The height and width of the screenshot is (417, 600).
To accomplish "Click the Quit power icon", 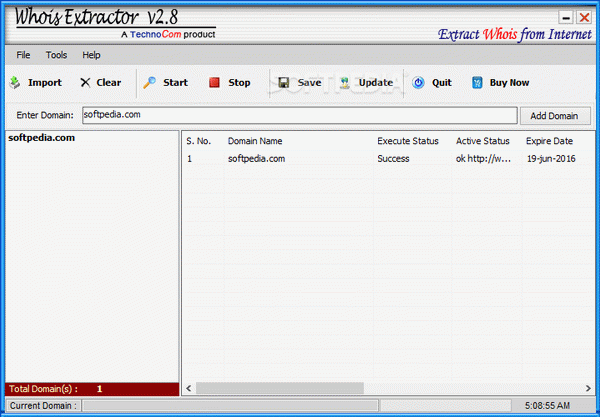I will point(418,83).
